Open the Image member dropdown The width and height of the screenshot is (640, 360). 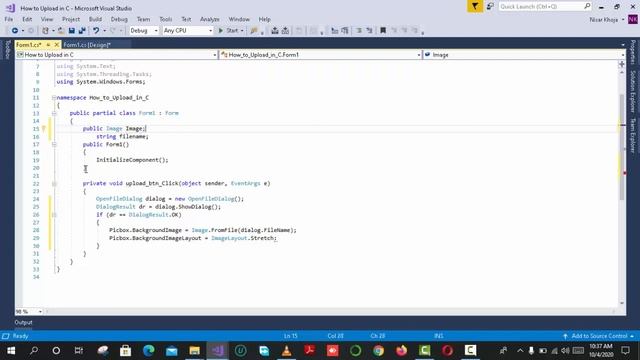524,55
